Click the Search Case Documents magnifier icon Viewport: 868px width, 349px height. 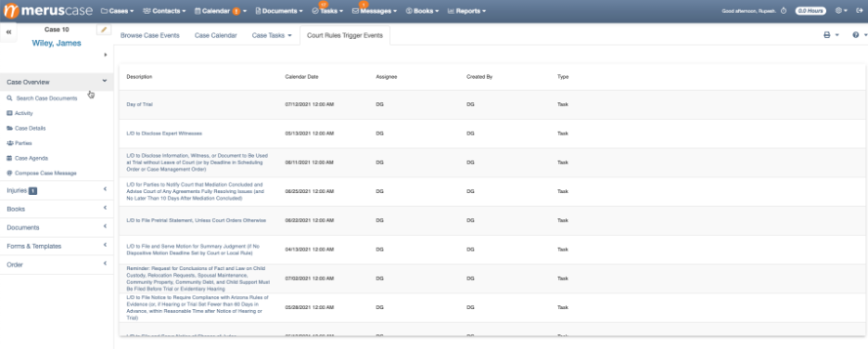tap(9, 98)
